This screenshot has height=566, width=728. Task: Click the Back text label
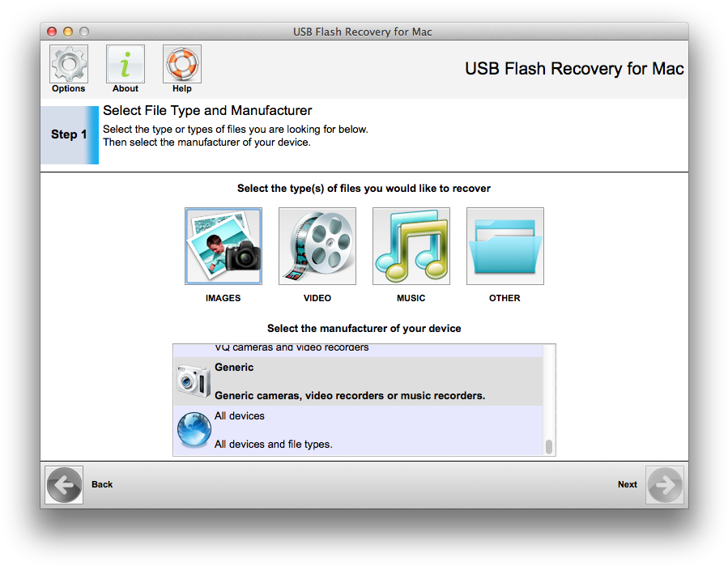[x=102, y=484]
